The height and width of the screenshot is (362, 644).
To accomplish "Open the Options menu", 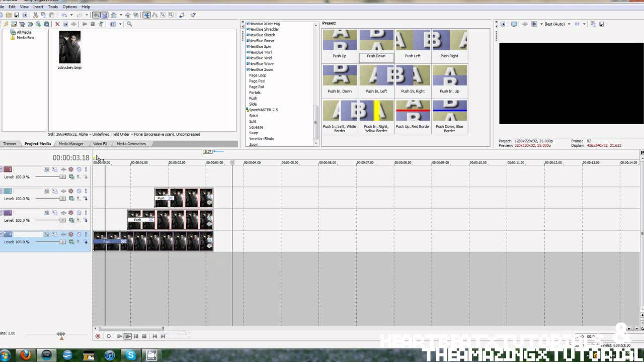I will tap(69, 7).
